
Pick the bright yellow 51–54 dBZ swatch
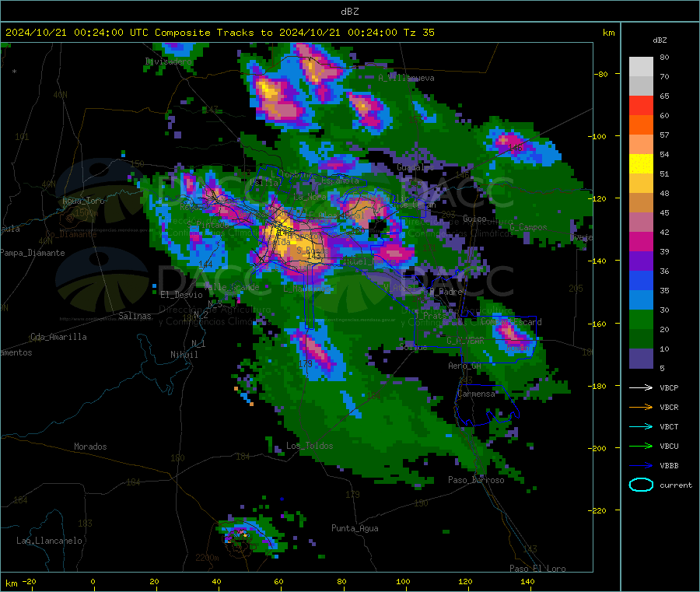pyautogui.click(x=641, y=164)
